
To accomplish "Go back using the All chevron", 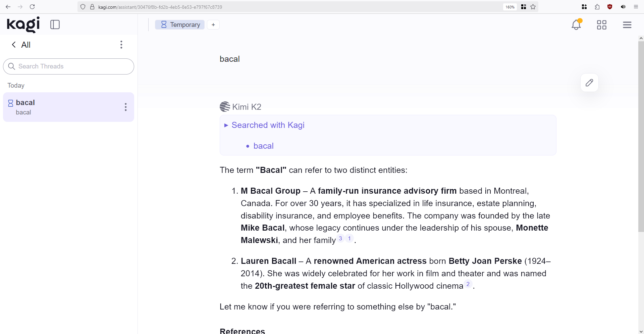I will (x=14, y=45).
